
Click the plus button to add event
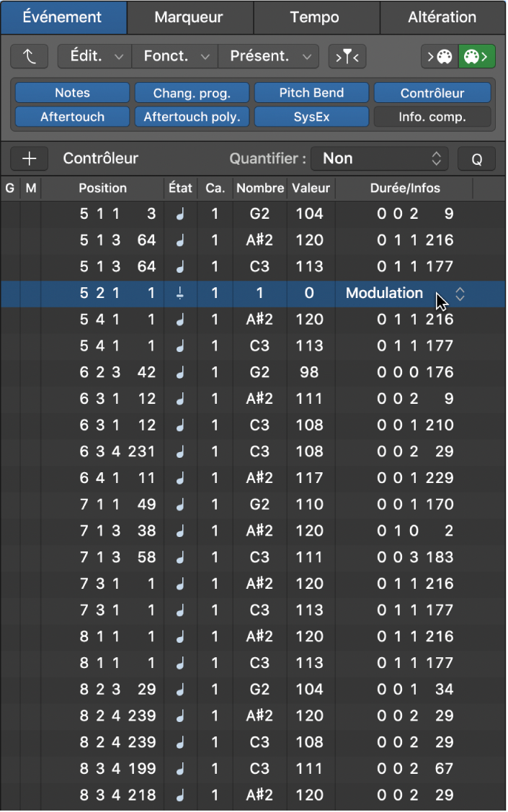pyautogui.click(x=29, y=158)
